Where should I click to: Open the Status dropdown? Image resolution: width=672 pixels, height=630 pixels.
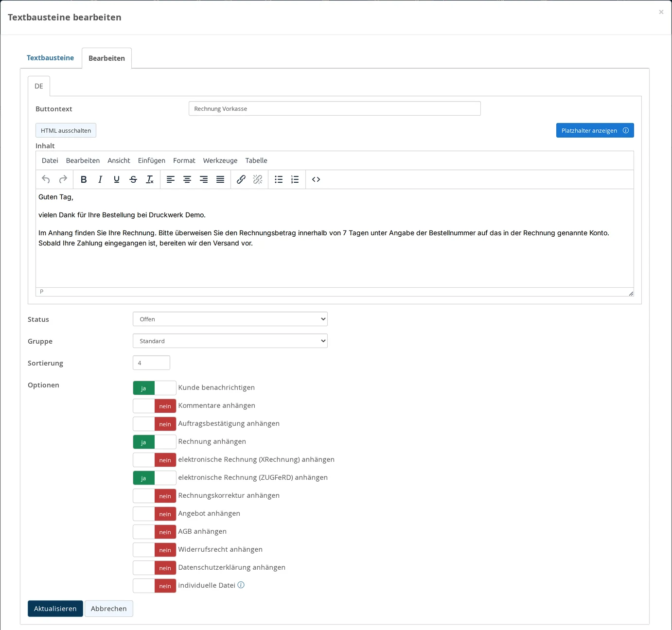[230, 319]
